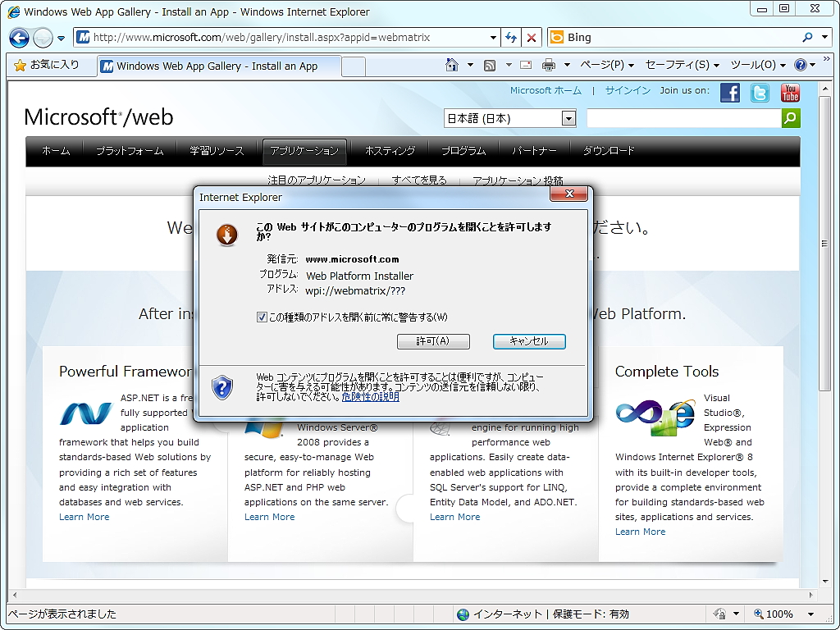Image resolution: width=840 pixels, height=630 pixels.
Task: Click Learn More under Windows Server 2008
Action: (269, 517)
